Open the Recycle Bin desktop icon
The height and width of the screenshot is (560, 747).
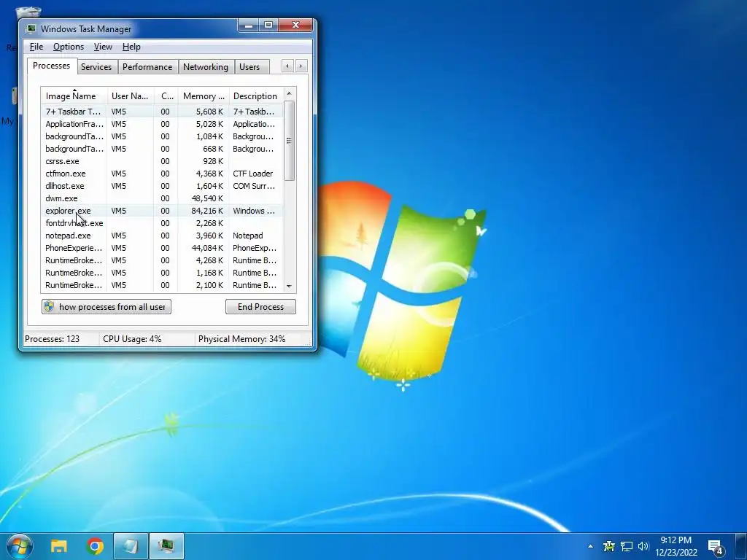[x=28, y=13]
